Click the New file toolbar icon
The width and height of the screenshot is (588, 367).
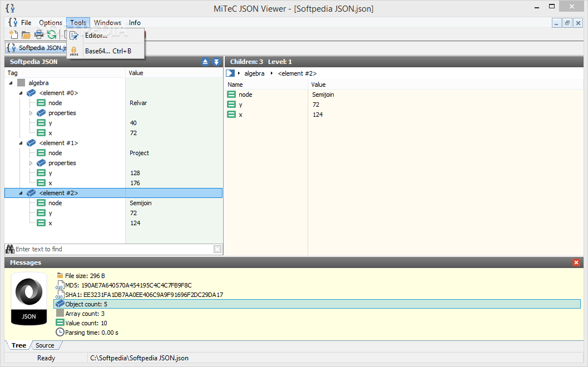(13, 35)
